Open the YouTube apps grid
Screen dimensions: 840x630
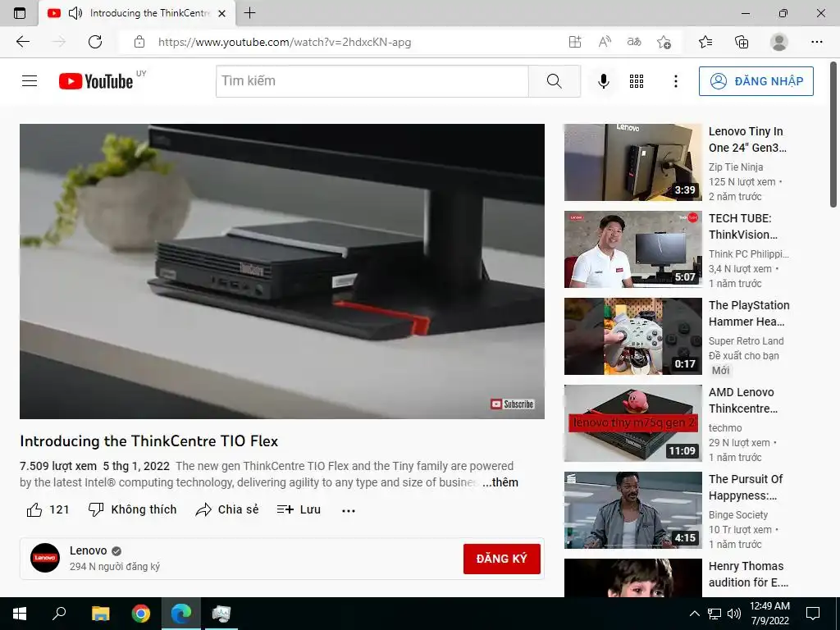point(637,81)
